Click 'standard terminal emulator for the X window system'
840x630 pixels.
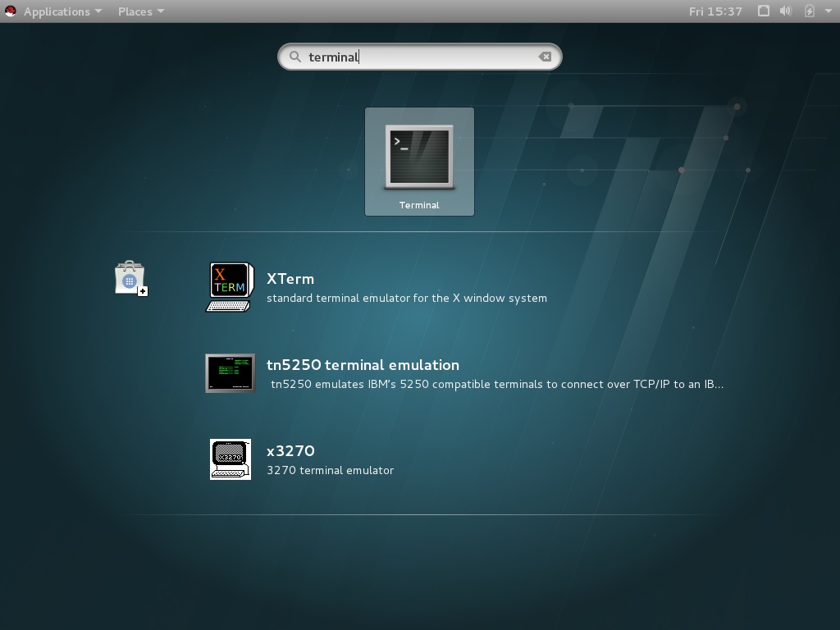(407, 298)
